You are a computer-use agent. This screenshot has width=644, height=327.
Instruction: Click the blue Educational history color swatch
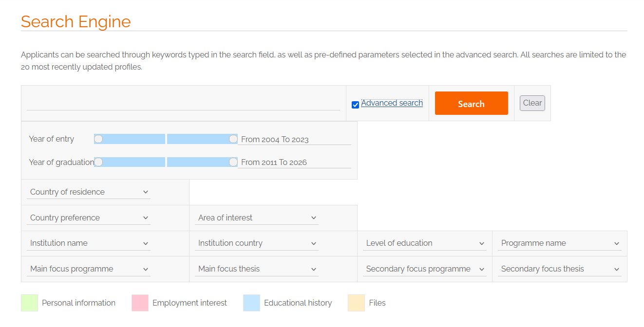coord(251,303)
